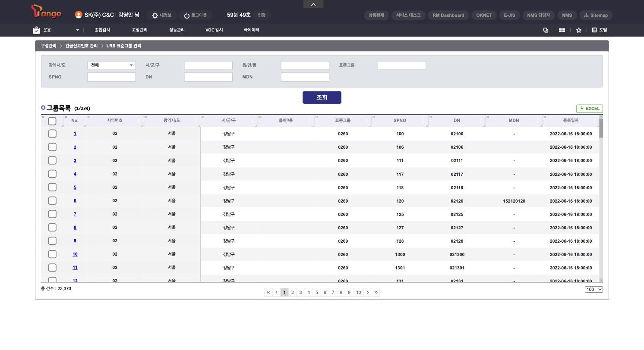This screenshot has height=350, width=644.
Task: Open the Sitemap
Action: 596,15
